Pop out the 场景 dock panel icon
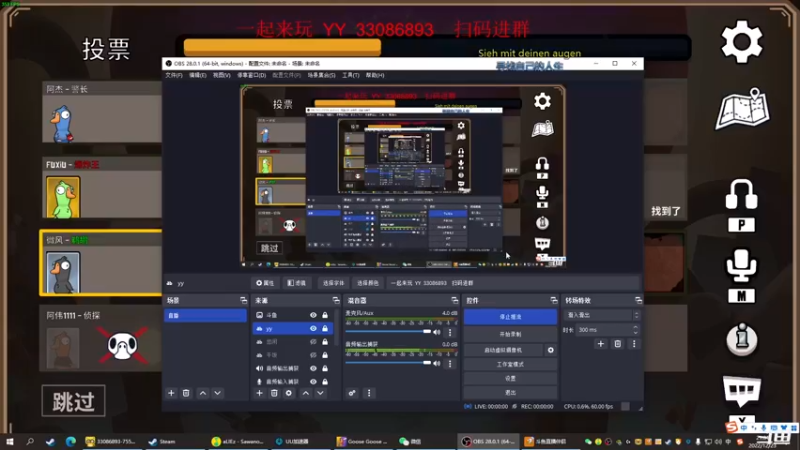 click(x=243, y=301)
